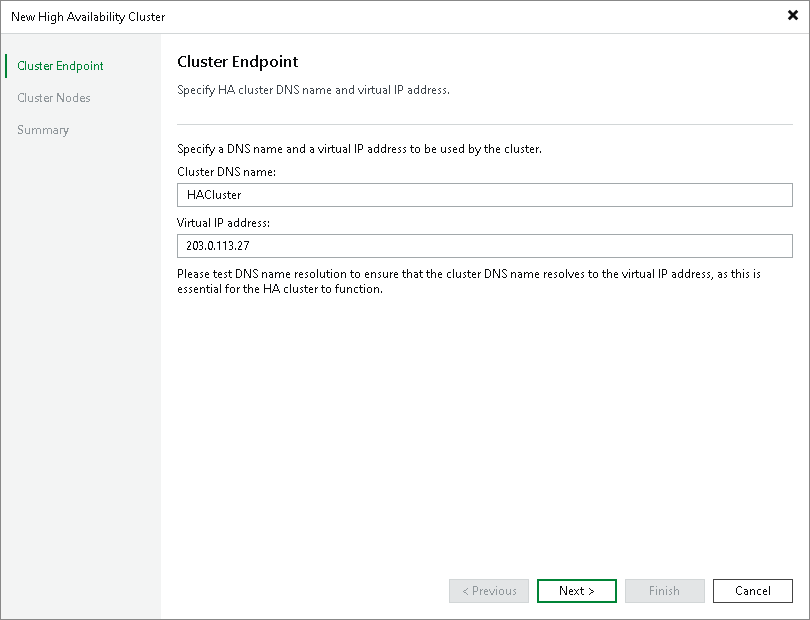Select the 203.0.113.27 address text
The image size is (810, 620).
pyautogui.click(x=213, y=245)
